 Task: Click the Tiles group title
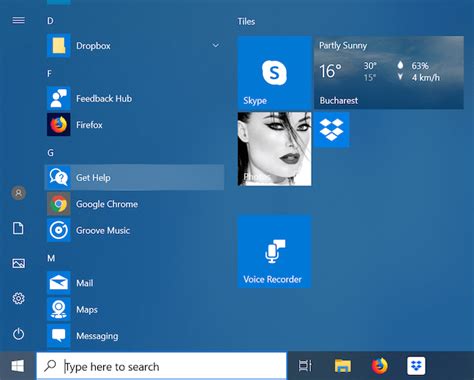pos(246,22)
